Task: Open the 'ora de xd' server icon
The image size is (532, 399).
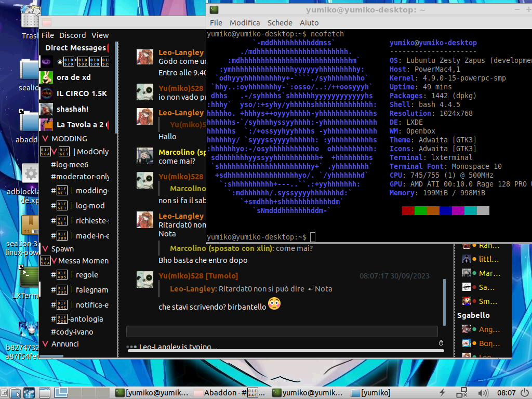Action: (46, 77)
